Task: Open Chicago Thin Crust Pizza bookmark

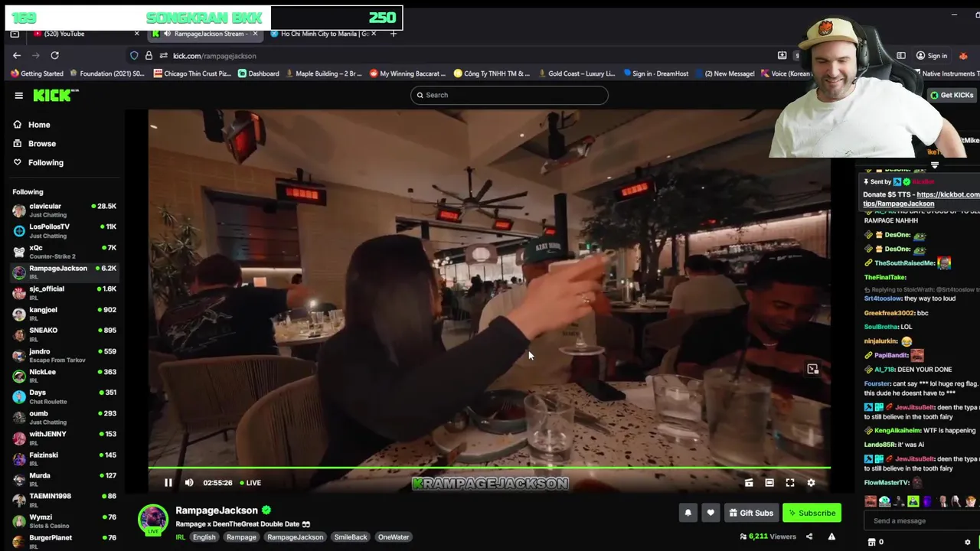Action: (x=193, y=73)
